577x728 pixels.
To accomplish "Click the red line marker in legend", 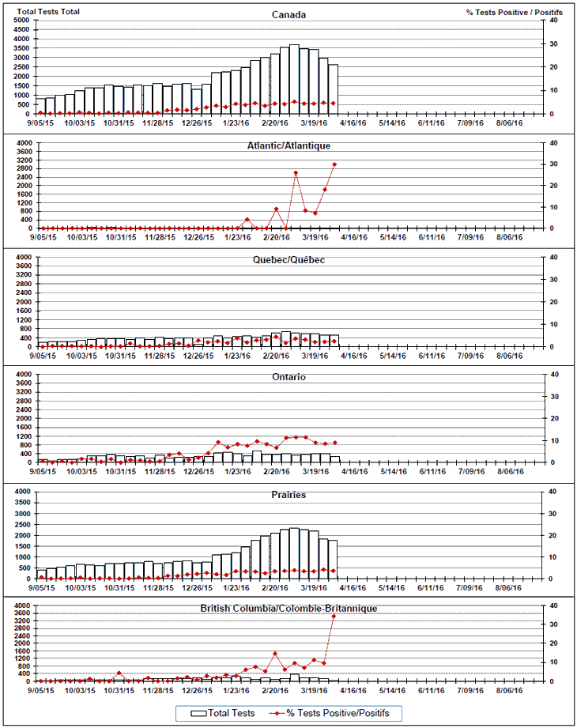I will tap(277, 713).
